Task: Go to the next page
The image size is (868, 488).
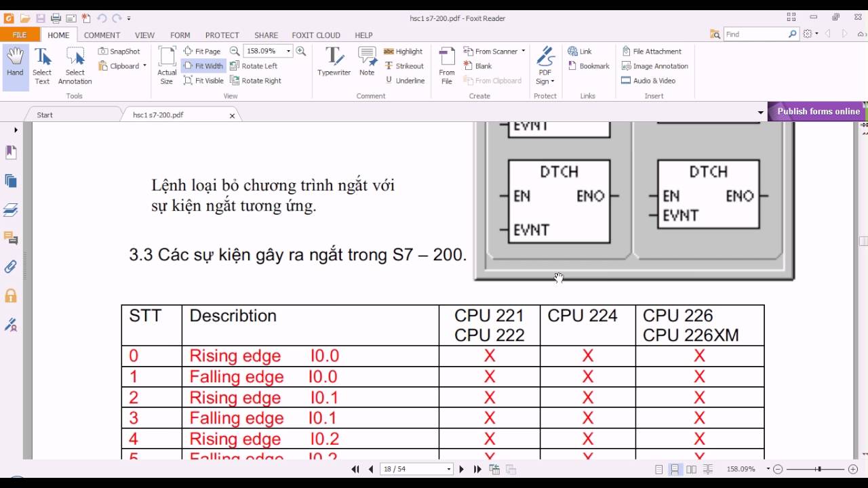Action: (x=462, y=469)
